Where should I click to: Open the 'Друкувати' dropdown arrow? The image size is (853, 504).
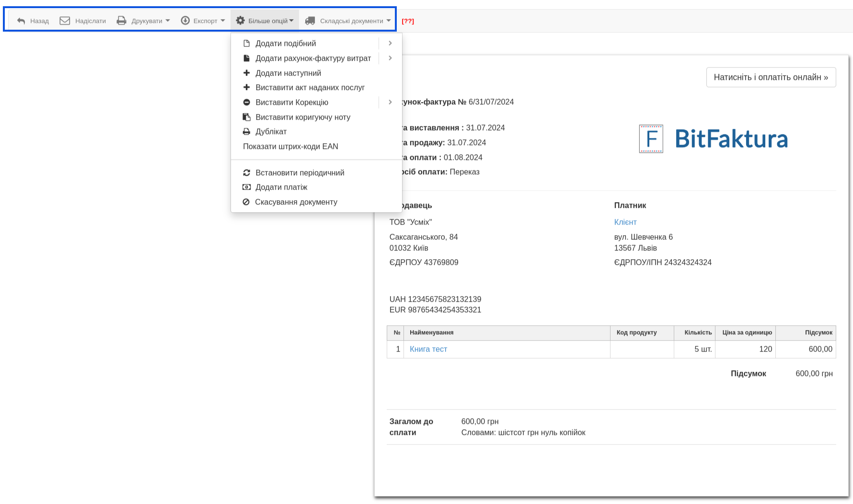168,21
